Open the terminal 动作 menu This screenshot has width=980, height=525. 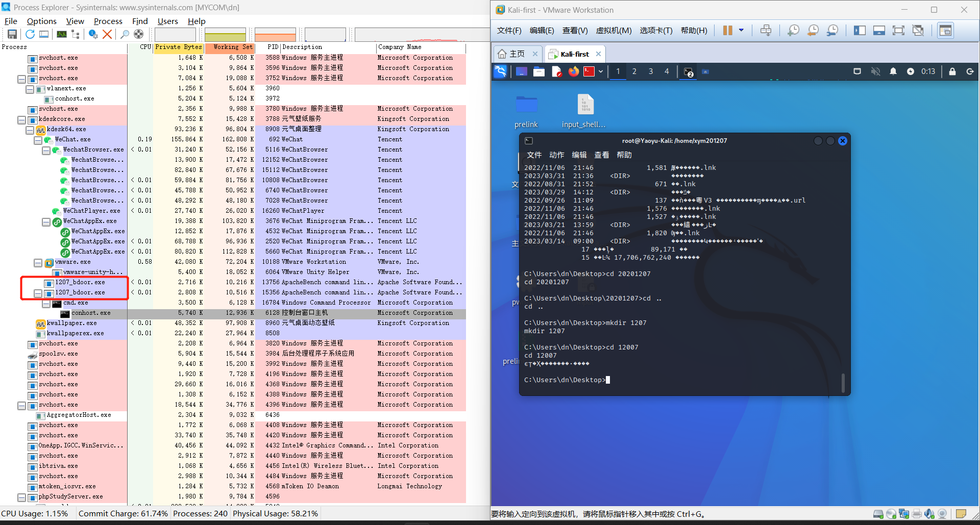(556, 155)
